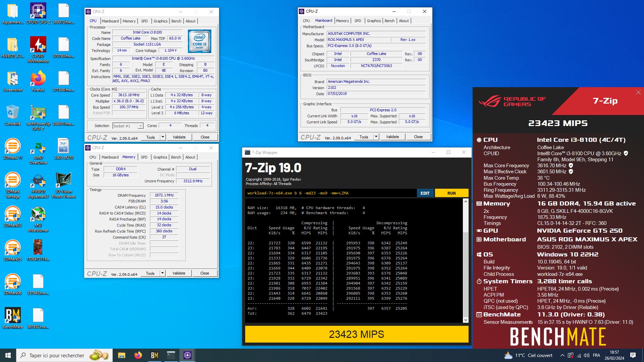This screenshot has height=362, width=644.
Task: Open 3DMark03 desktop shortcut
Action: point(13,217)
